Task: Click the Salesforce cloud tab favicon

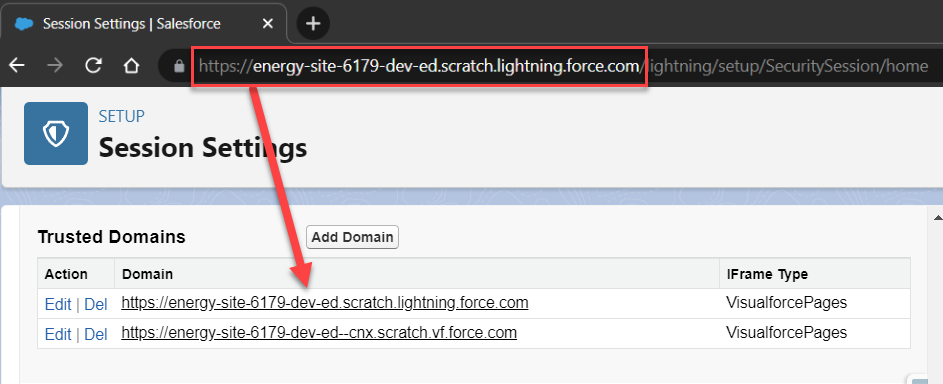Action: 24,24
